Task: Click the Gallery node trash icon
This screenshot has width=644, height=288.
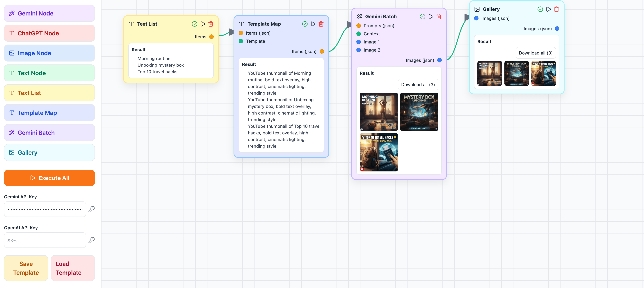Action: [556, 9]
